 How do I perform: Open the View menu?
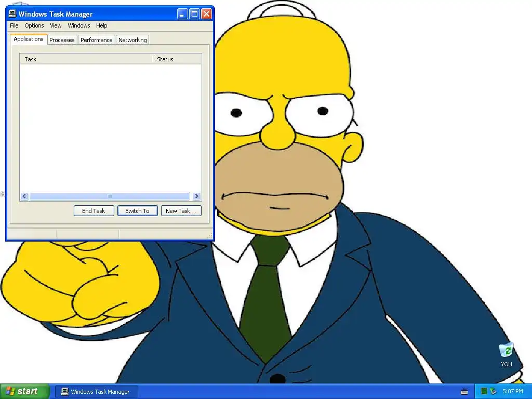(56, 25)
